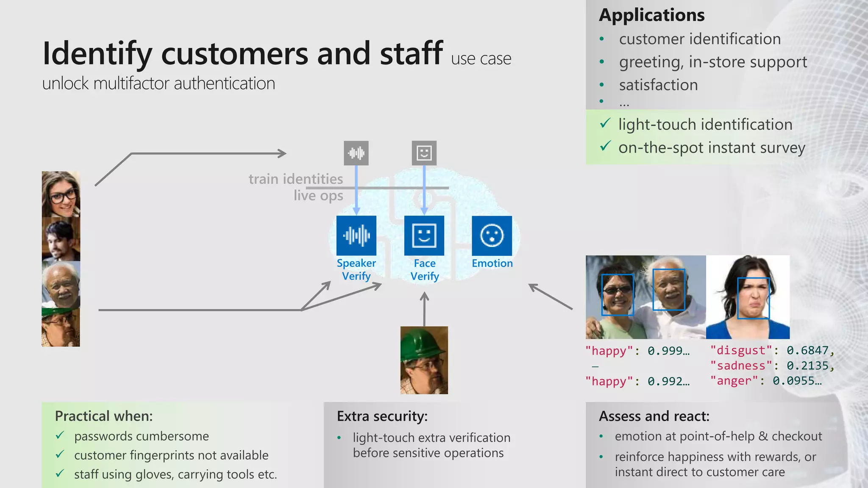Click the blue Speaker Verify icon
The width and height of the screenshot is (868, 488).
point(356,236)
